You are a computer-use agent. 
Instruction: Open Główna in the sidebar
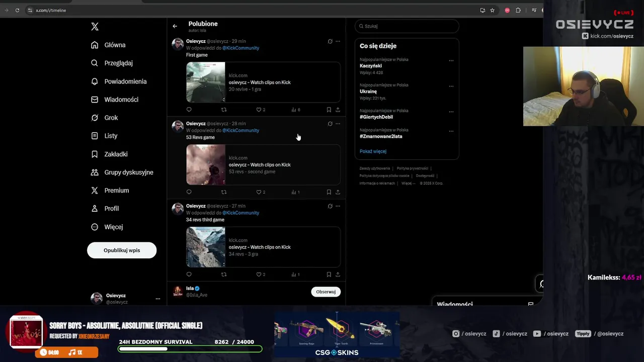click(x=108, y=45)
